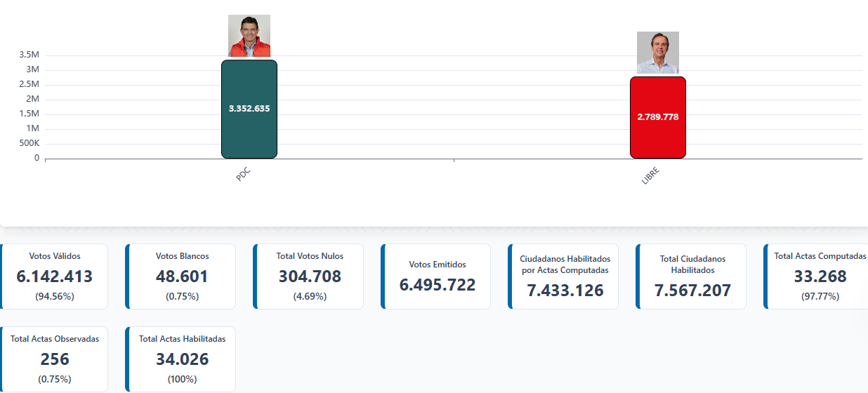
Task: Select the green PDC bar showing 3.352.635
Action: pyautogui.click(x=249, y=109)
